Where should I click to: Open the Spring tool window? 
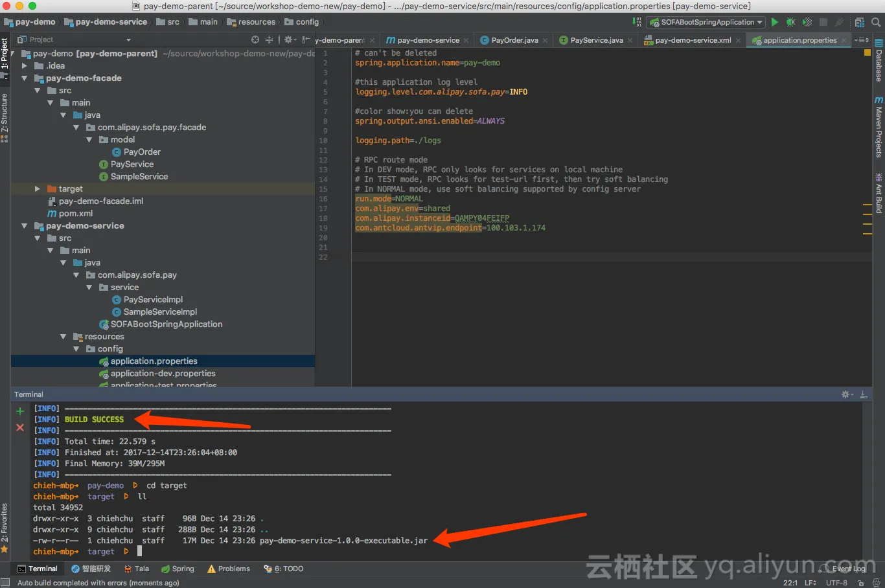[x=178, y=569]
